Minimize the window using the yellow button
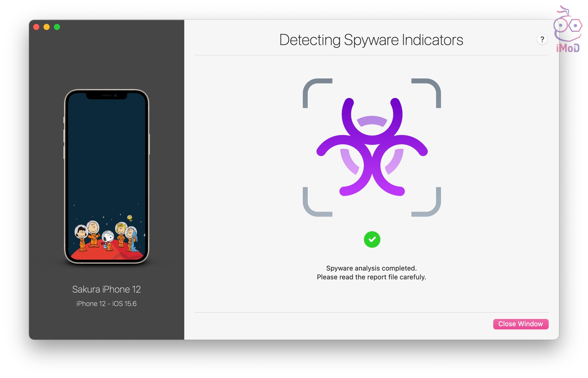The height and width of the screenshot is (378, 588). [47, 27]
